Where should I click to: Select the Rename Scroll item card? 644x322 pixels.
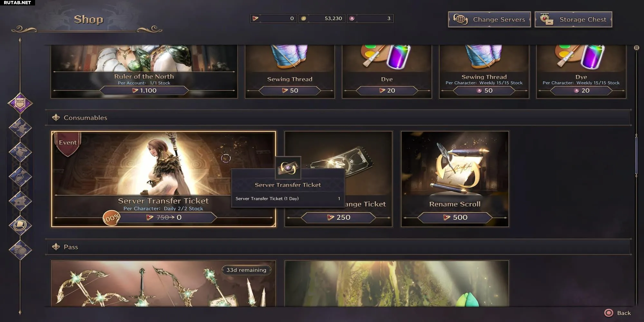455,179
